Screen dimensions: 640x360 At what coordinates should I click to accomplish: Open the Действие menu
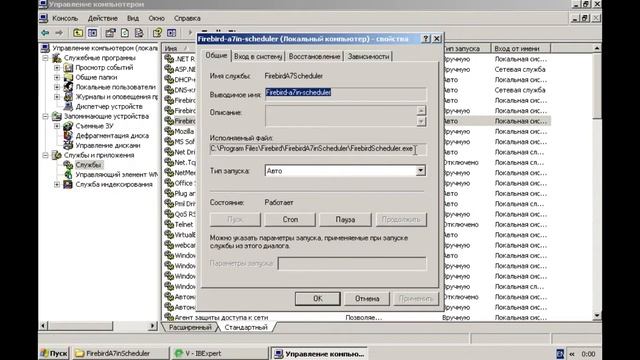point(102,18)
